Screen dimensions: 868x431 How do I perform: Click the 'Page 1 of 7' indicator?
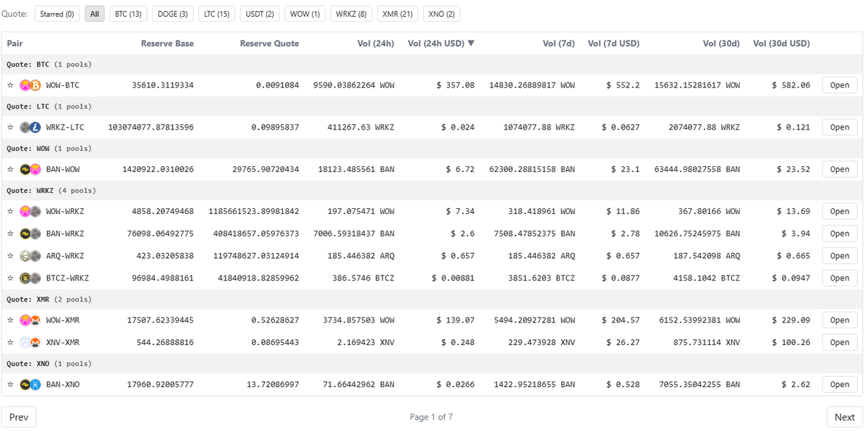(x=431, y=417)
